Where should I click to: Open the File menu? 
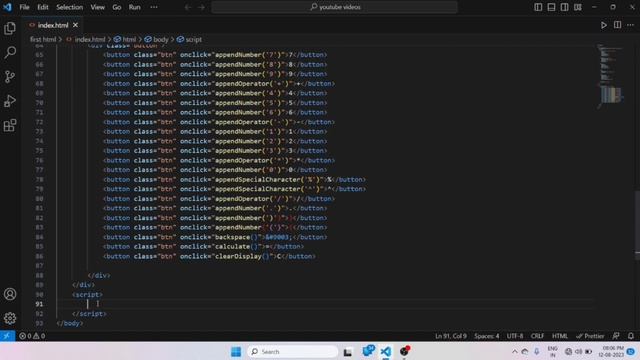pos(24,7)
